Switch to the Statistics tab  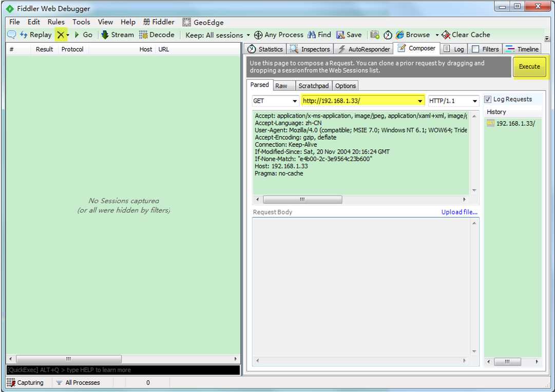[265, 49]
